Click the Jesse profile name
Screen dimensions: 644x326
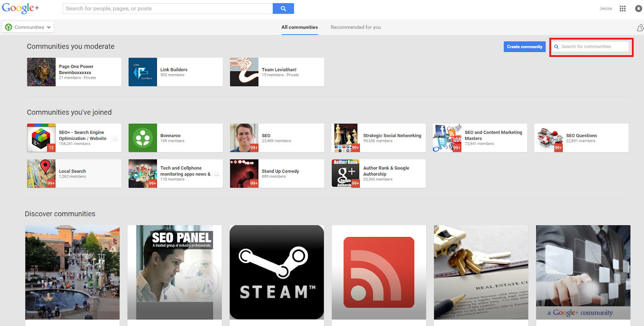click(605, 8)
